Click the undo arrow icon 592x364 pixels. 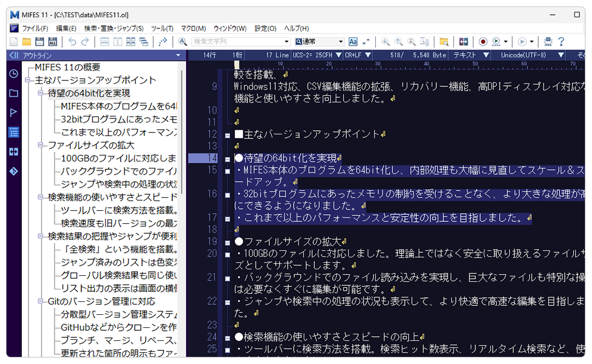coord(72,41)
